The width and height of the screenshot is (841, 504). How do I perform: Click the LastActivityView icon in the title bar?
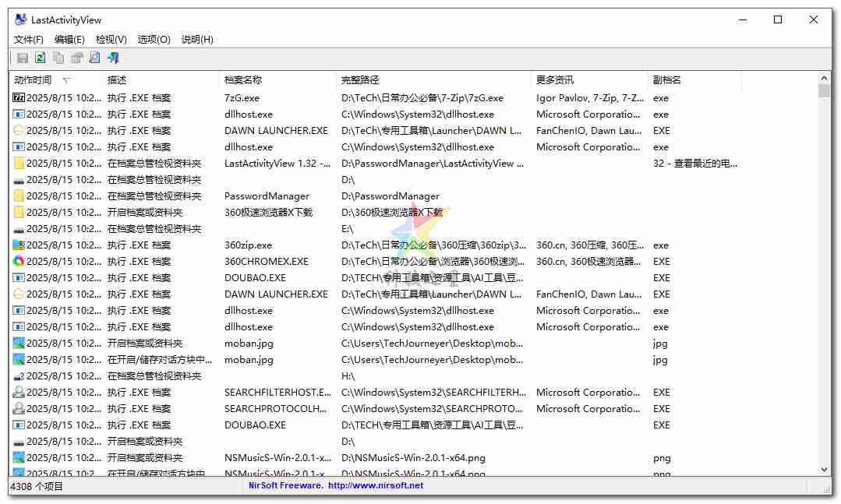pos(18,19)
